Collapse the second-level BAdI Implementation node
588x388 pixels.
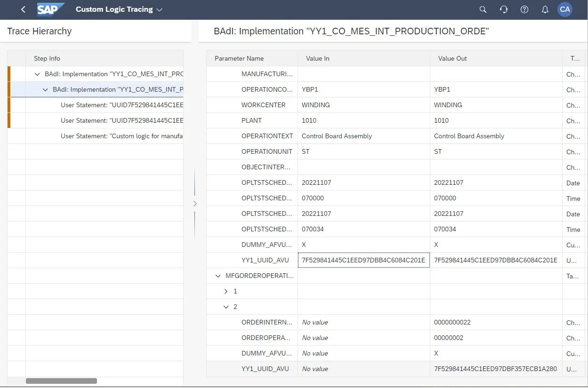click(46, 90)
